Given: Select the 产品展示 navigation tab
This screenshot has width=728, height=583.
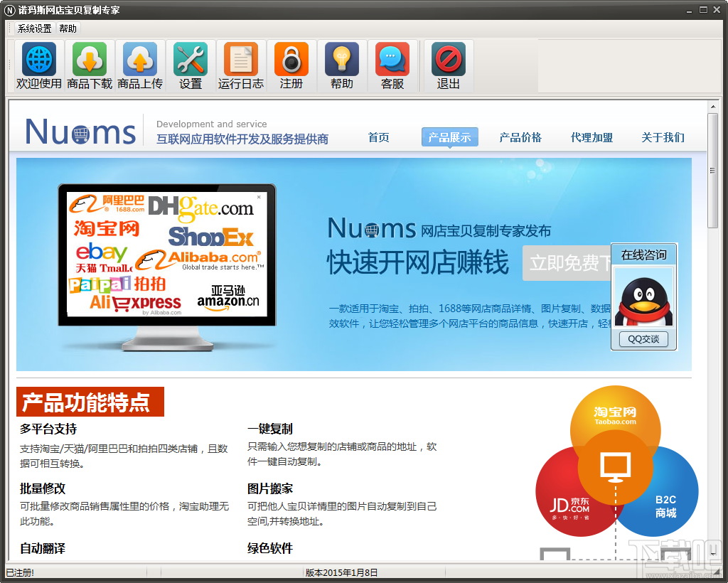Looking at the screenshot, I should pos(449,137).
